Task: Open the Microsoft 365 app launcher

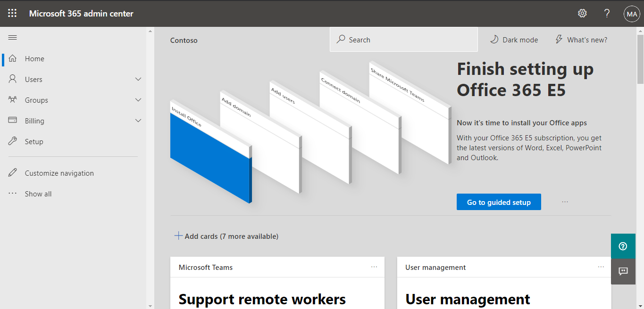Action: (x=12, y=13)
